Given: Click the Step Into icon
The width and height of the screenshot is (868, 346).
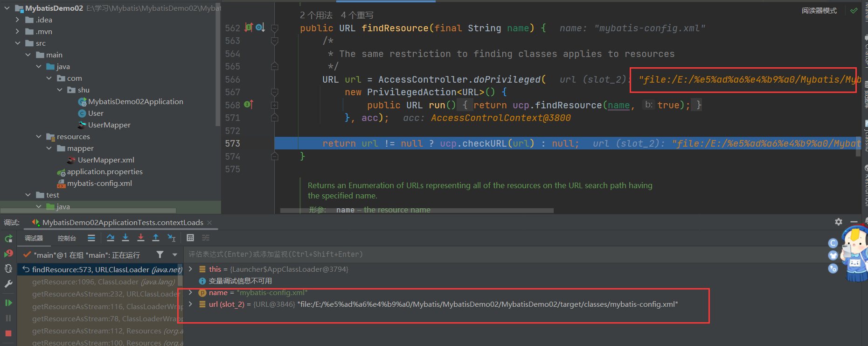Looking at the screenshot, I should (125, 238).
